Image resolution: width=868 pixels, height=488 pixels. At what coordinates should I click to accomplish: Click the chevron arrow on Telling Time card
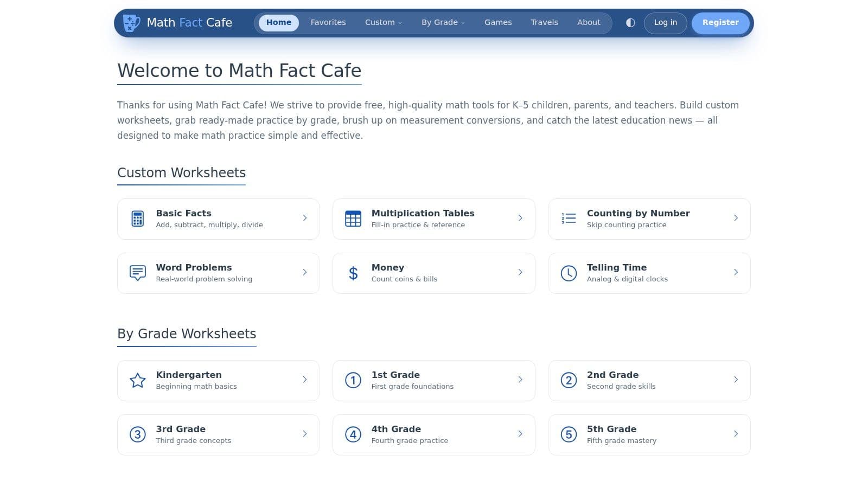tap(736, 272)
